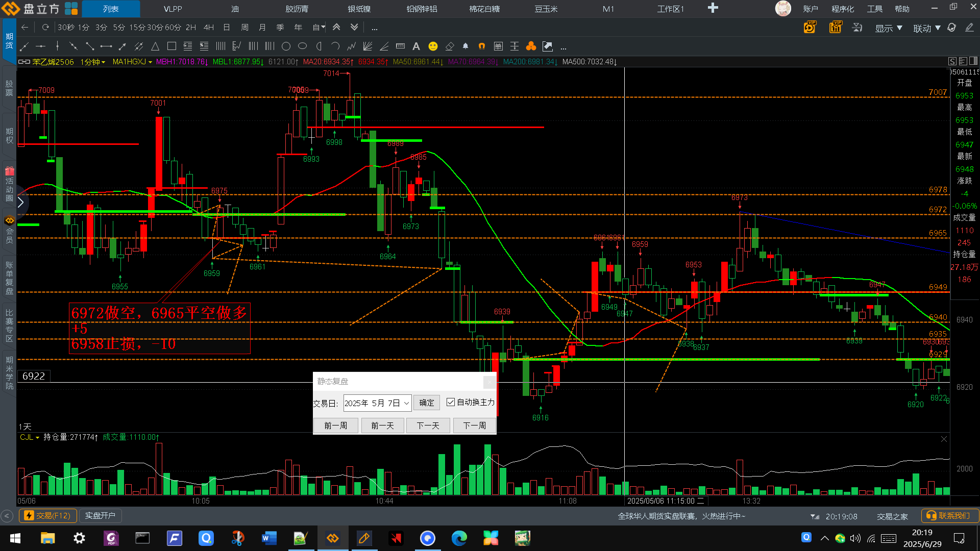This screenshot has width=980, height=551.
Task: Switch to the 胶沥青 tab
Action: [x=297, y=9]
